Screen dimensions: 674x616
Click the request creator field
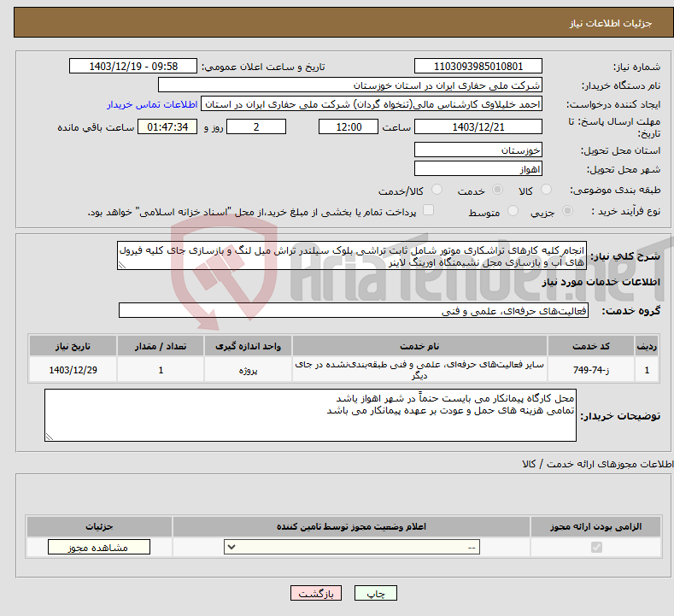(372, 104)
